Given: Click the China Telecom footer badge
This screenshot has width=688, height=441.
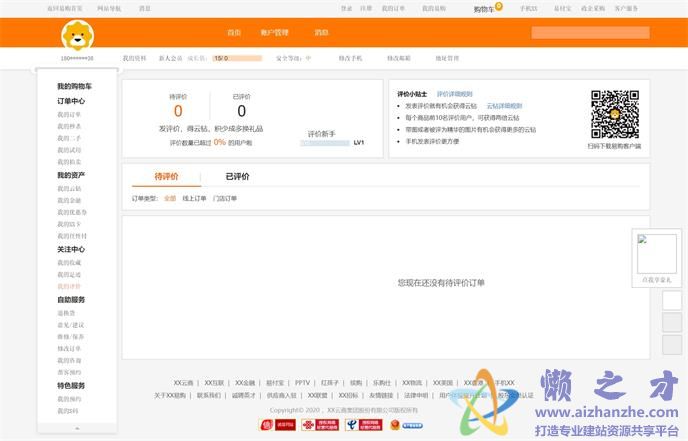Looking at the screenshot, I should click(364, 425).
